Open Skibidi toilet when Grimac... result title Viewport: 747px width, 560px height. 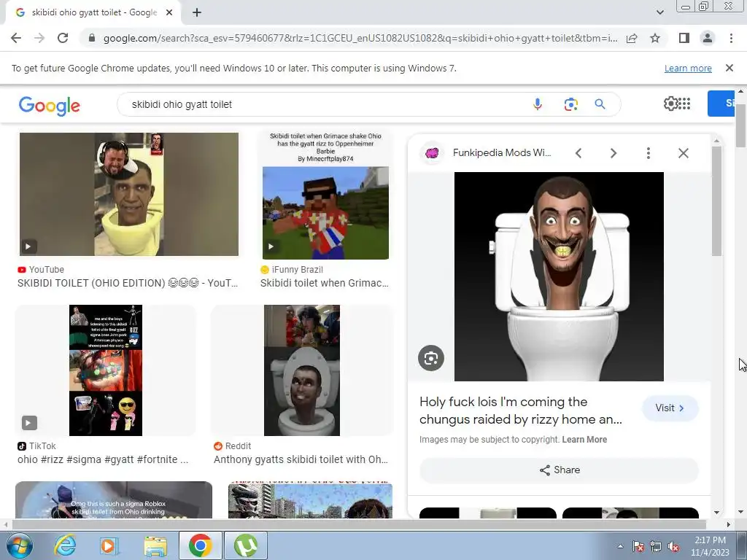tap(325, 283)
